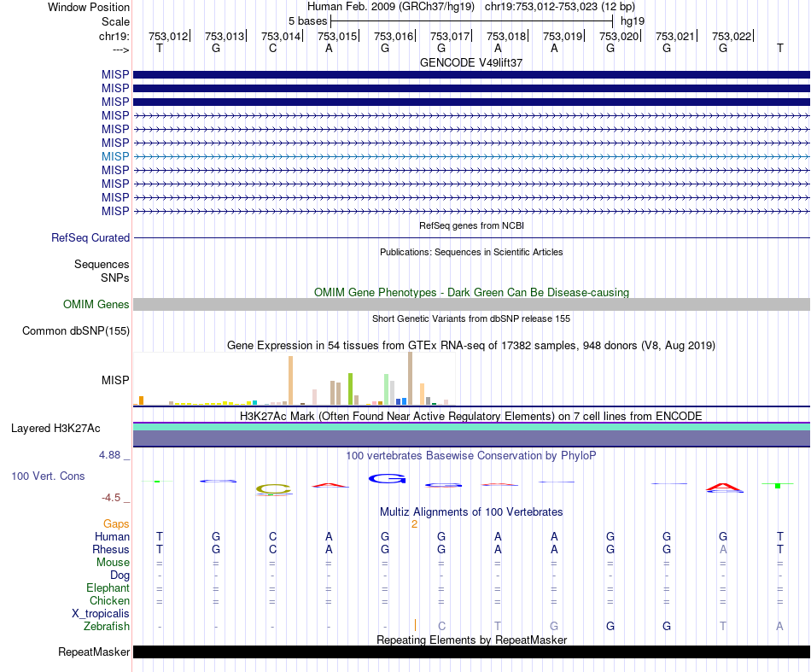Click the MISP label beside the GTEx chart
Viewport: 811px width, 672px height.
(x=115, y=380)
